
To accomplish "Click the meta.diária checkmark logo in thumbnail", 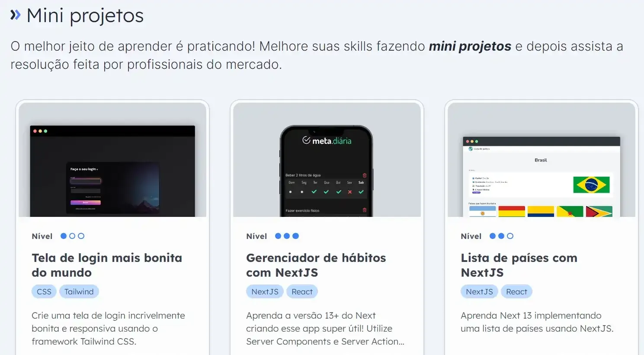I will (x=306, y=140).
